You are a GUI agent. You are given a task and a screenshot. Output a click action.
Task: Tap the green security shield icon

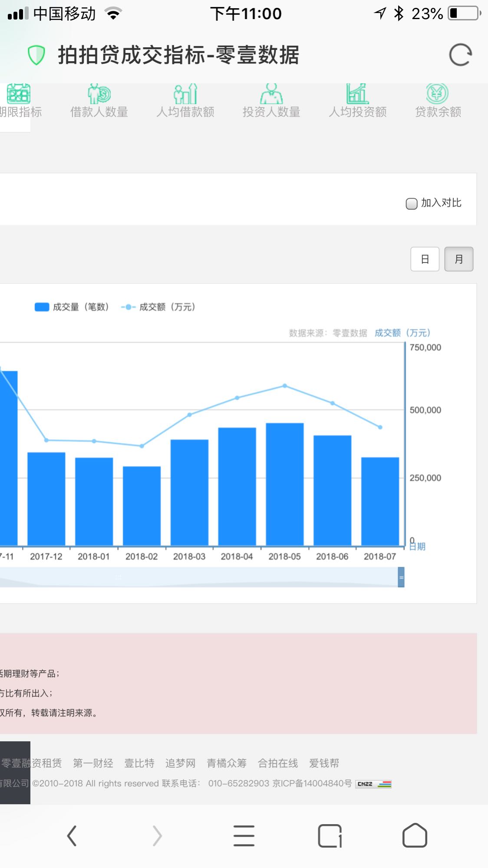[36, 55]
